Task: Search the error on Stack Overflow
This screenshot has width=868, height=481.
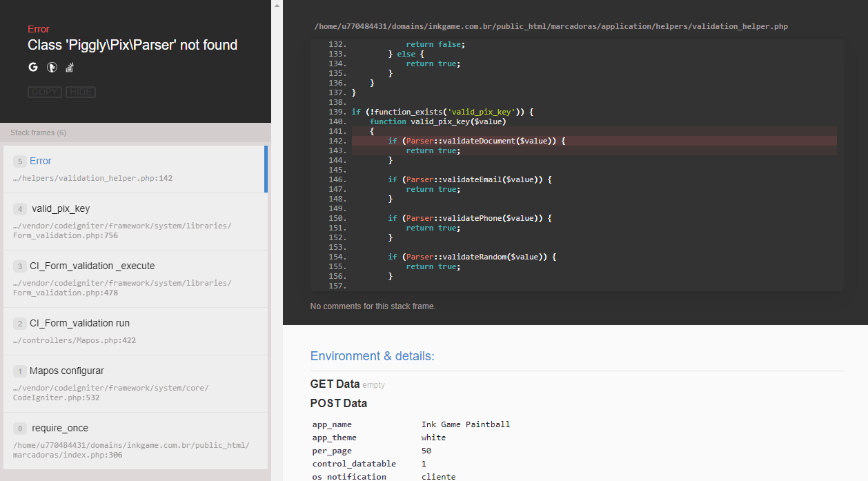Action: coord(70,68)
